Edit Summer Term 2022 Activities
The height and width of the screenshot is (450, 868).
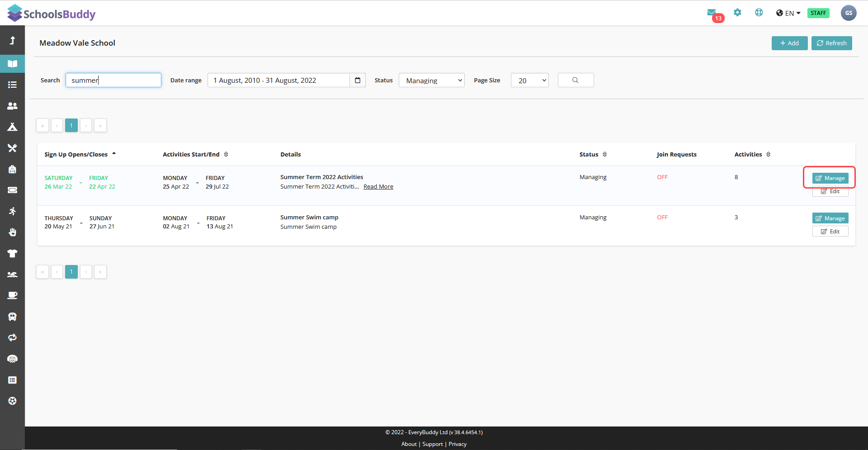(x=830, y=191)
